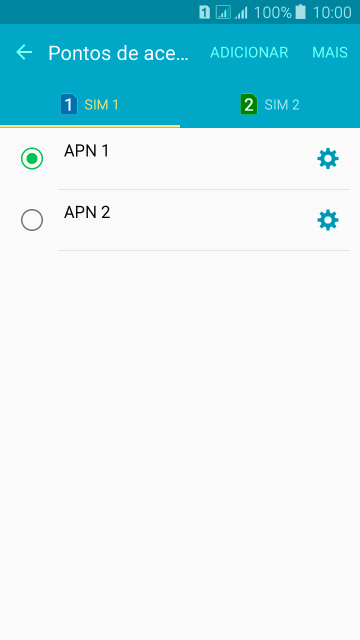This screenshot has height=640, width=360.
Task: Tap the APN 1 entry label
Action: pos(87,151)
